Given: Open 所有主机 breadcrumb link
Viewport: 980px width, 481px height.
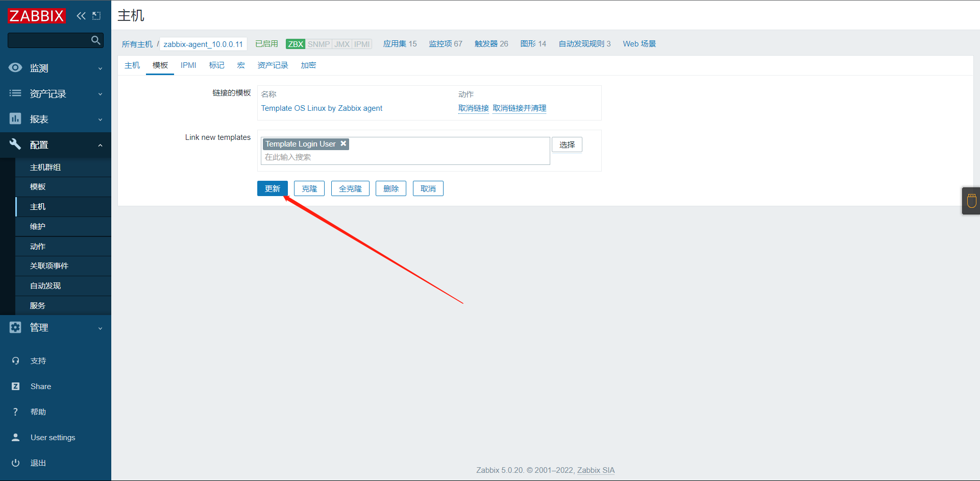Looking at the screenshot, I should (x=137, y=44).
